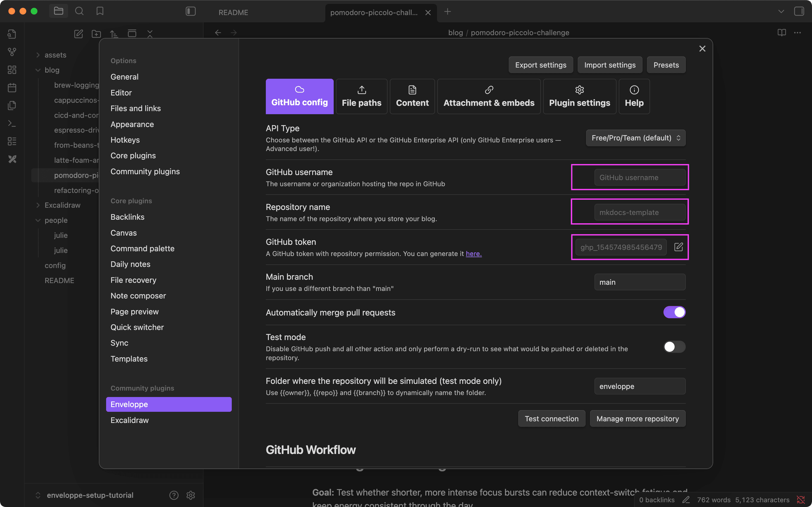Switch to the Content tab
The image size is (812, 507).
tap(412, 97)
